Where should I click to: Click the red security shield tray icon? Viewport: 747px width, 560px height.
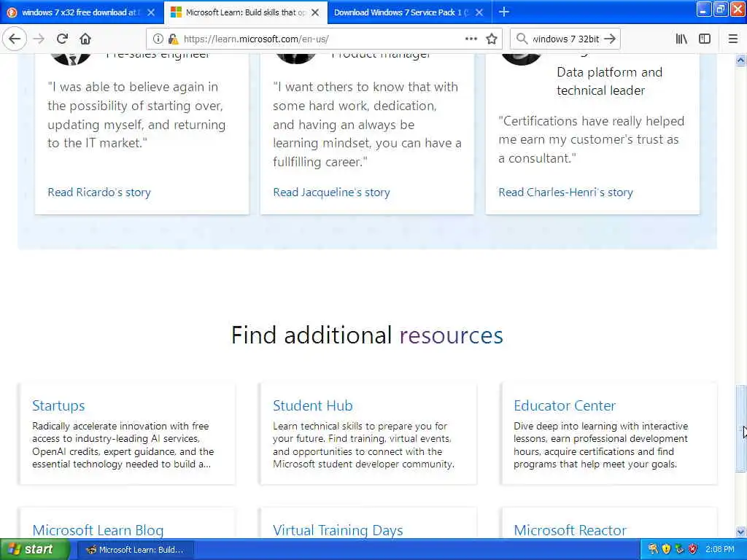tap(693, 550)
